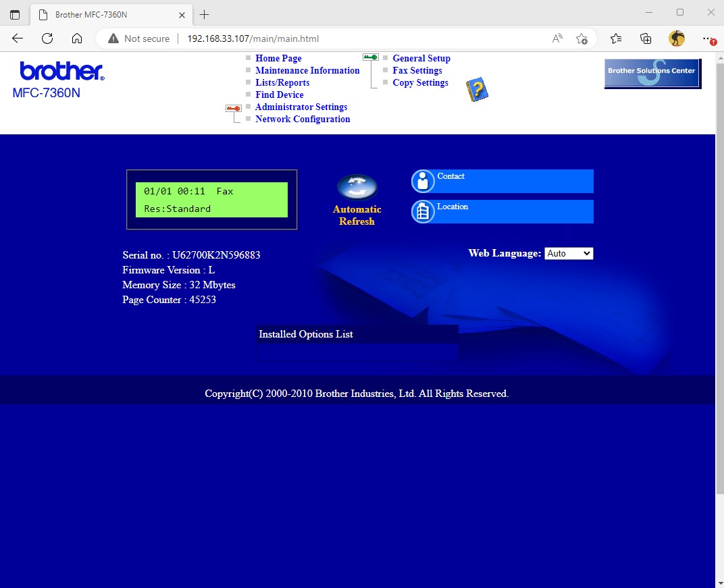Click the Location building icon
The height and width of the screenshot is (588, 724).
click(x=423, y=211)
